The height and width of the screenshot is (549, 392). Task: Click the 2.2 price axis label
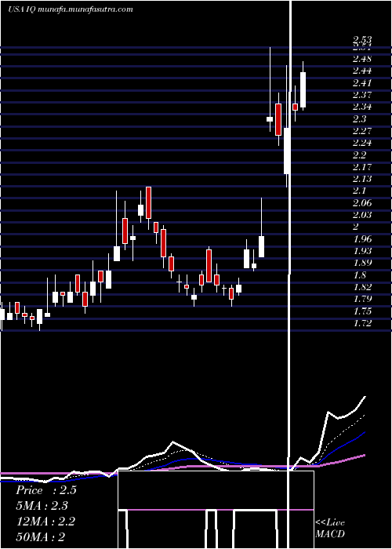359,155
